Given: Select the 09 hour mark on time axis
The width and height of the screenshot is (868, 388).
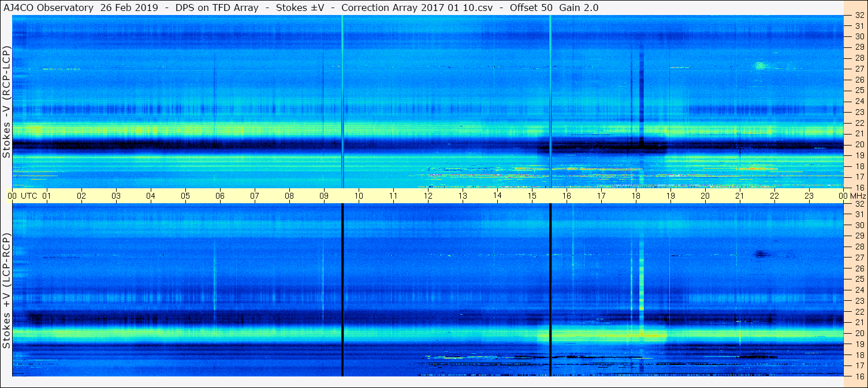Looking at the screenshot, I should coord(324,196).
